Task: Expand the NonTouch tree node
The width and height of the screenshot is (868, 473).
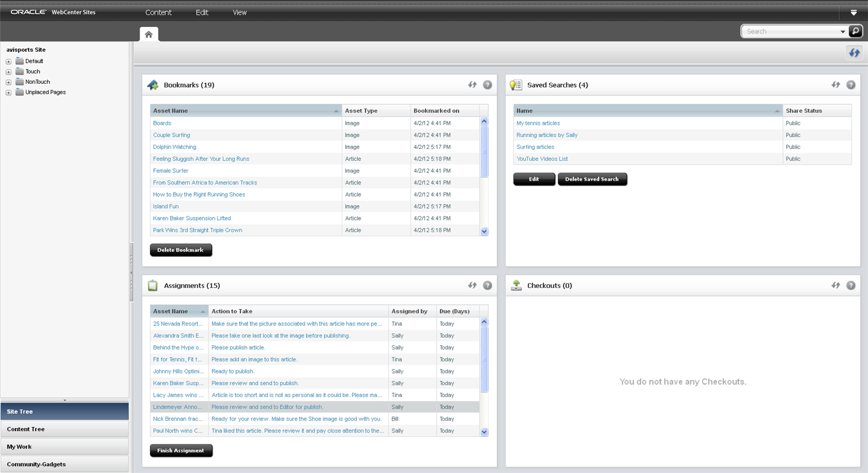Action: click(x=9, y=82)
